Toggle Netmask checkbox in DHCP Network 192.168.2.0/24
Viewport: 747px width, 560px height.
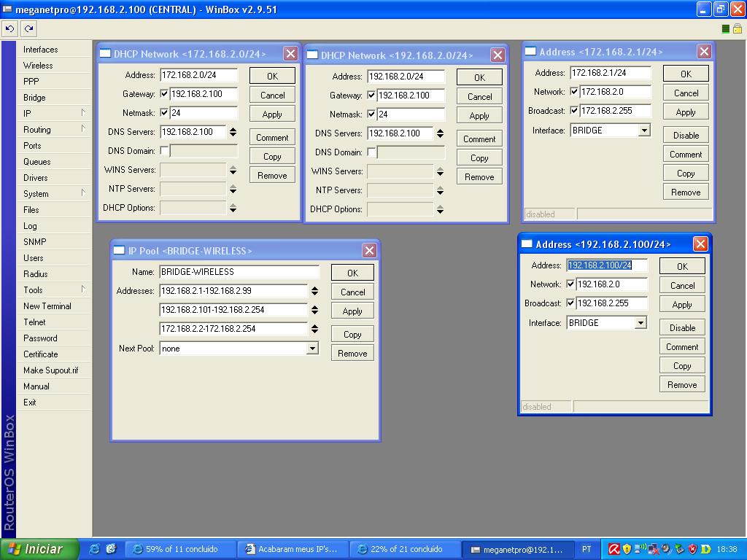(371, 114)
